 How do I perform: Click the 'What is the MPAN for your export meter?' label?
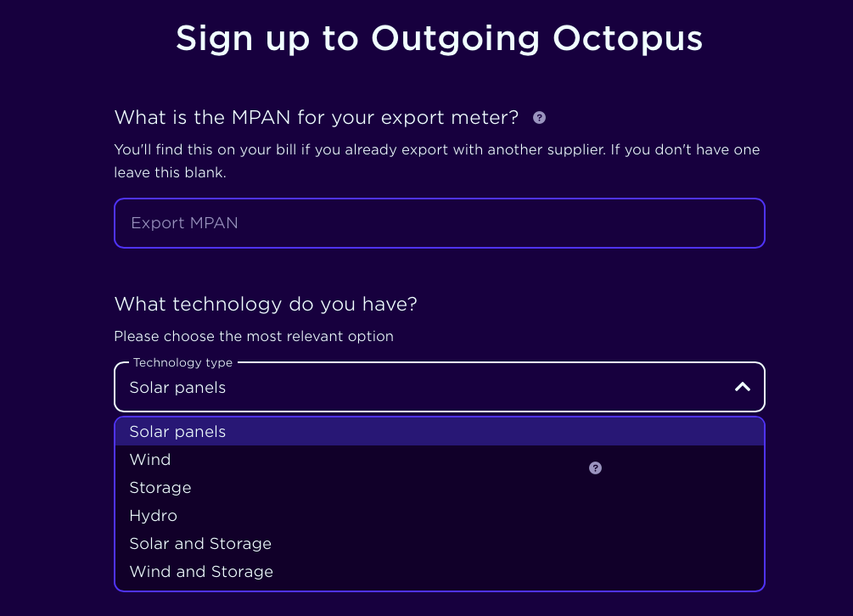pyautogui.click(x=317, y=118)
